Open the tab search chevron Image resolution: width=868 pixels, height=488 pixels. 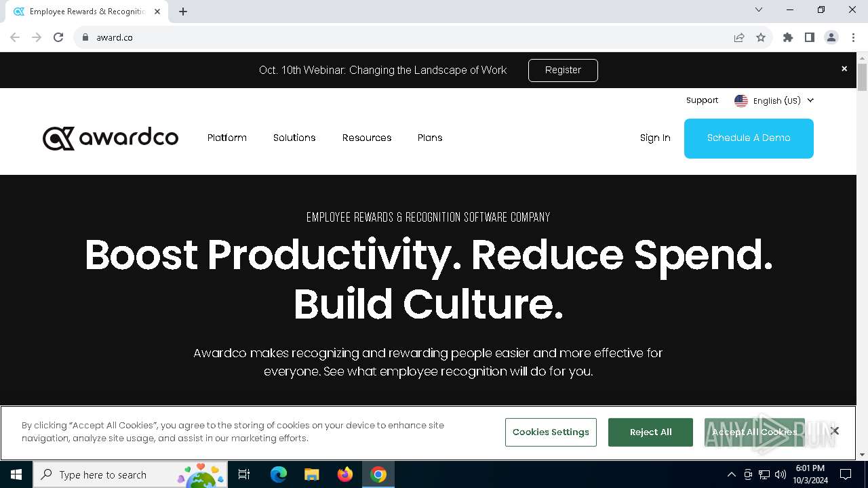pos(759,9)
